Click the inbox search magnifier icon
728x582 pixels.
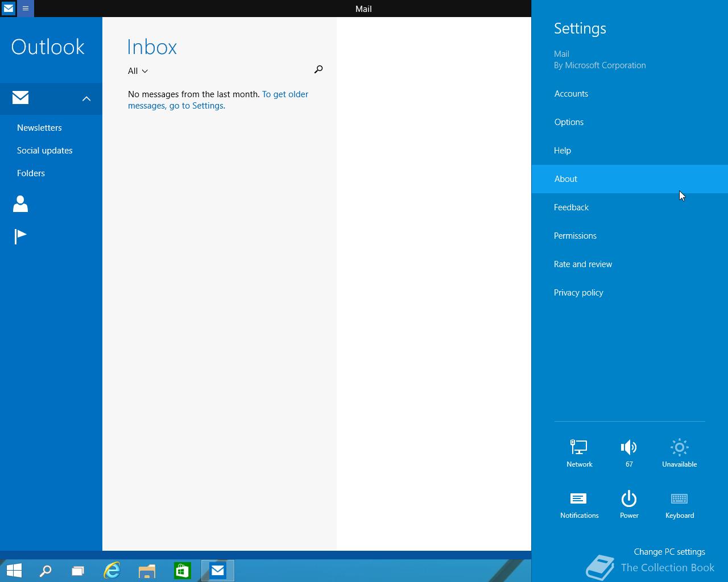pos(318,69)
